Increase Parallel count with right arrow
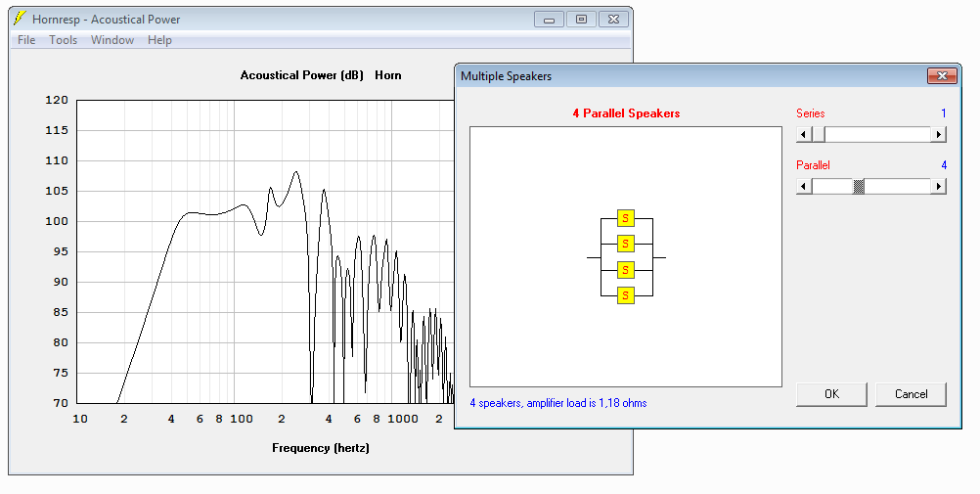Viewport: 980px width, 494px height. [x=938, y=186]
